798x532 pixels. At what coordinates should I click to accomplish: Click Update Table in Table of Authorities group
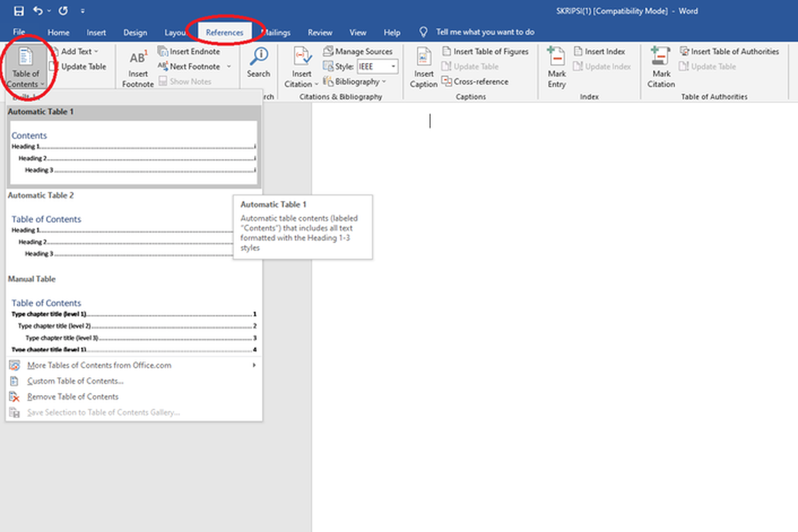708,66
